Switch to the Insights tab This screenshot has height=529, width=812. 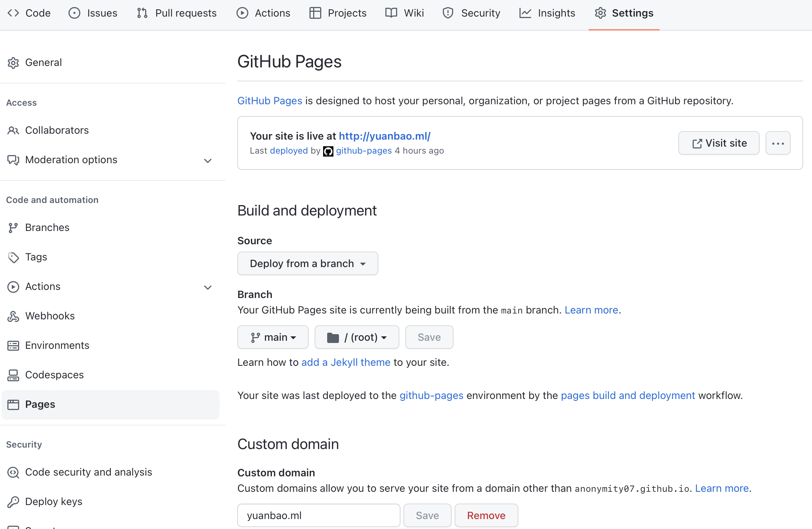point(547,13)
